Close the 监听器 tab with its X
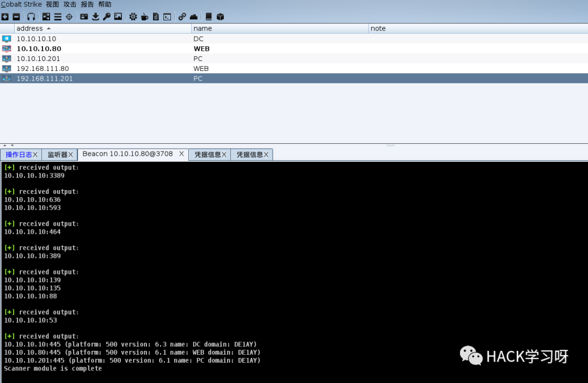The width and height of the screenshot is (588, 383). [70, 155]
